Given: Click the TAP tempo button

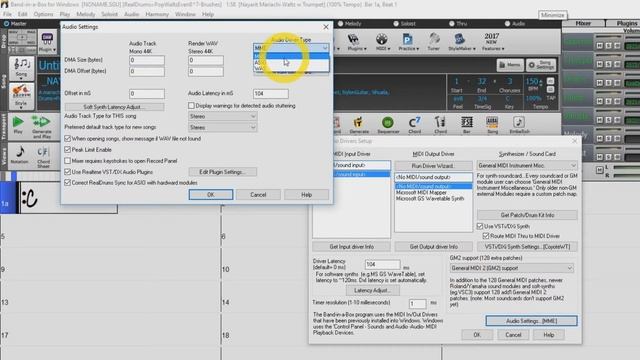Looking at the screenshot, I should pos(550,98).
